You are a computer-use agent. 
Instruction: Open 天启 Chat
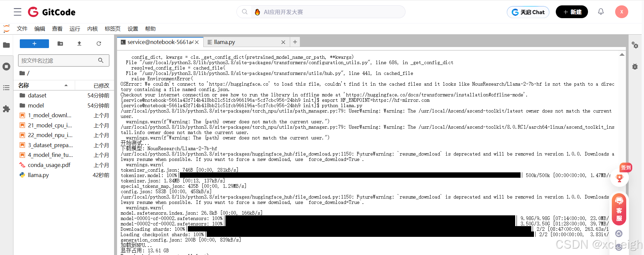pos(528,12)
